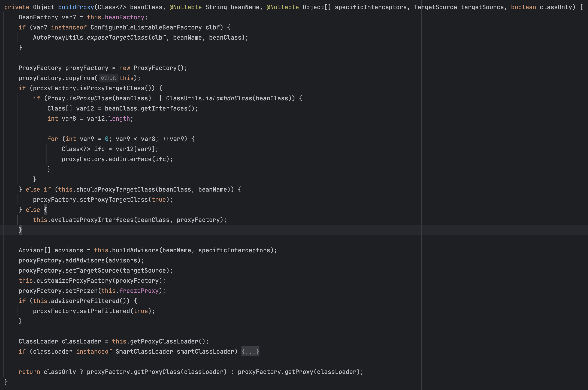The image size is (588, 390).
Task: Click buildAdvisors method call
Action: [135, 250]
